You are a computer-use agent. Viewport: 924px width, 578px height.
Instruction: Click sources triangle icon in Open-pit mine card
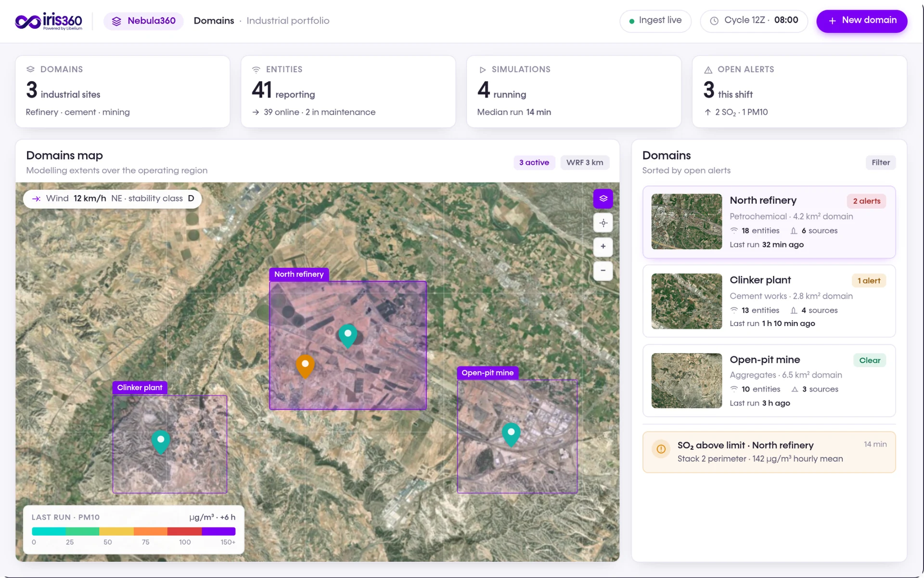tap(795, 389)
